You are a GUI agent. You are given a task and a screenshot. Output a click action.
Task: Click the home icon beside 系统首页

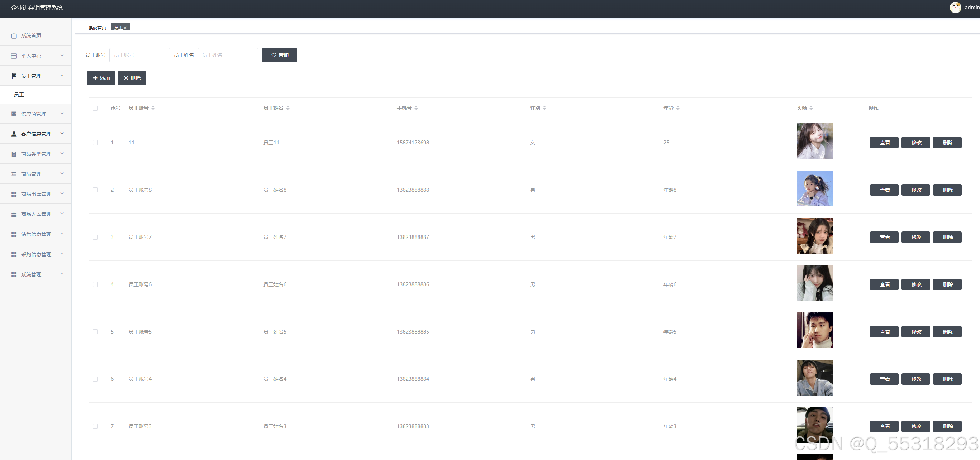[x=14, y=35]
